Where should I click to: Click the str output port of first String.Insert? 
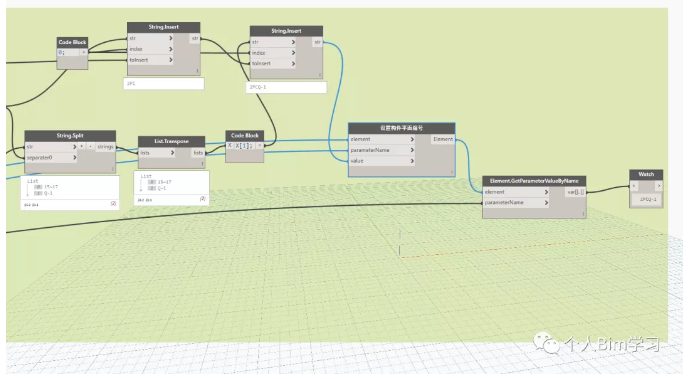pyautogui.click(x=195, y=38)
